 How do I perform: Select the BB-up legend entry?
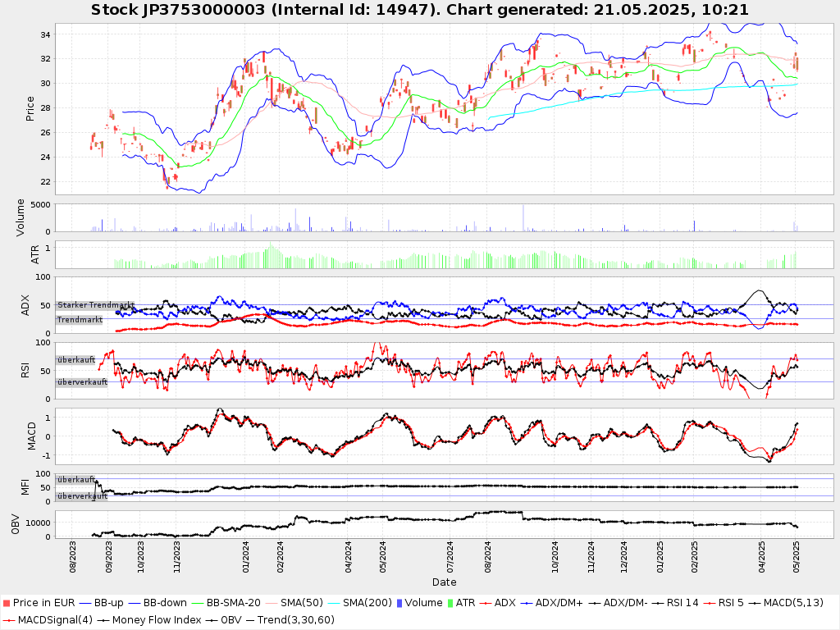point(101,603)
